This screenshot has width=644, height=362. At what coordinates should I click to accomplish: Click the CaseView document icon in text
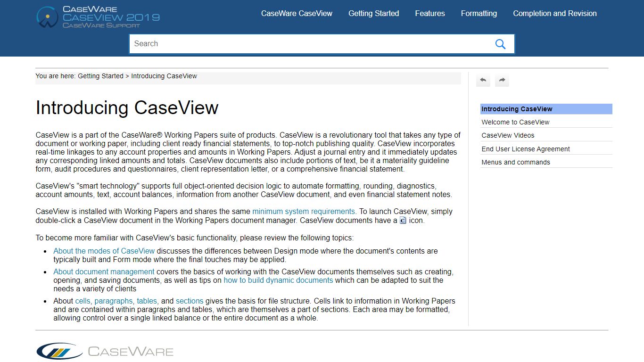(x=403, y=220)
